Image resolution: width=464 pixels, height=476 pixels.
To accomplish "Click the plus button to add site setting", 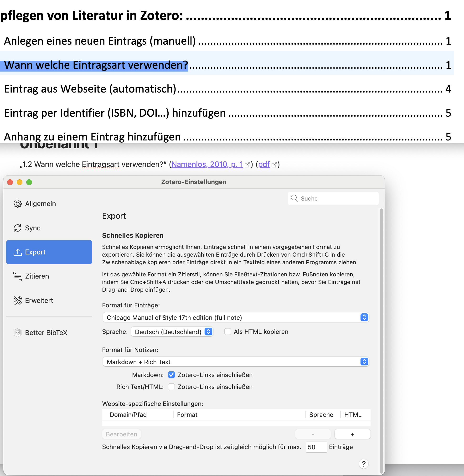I will tap(352, 434).
